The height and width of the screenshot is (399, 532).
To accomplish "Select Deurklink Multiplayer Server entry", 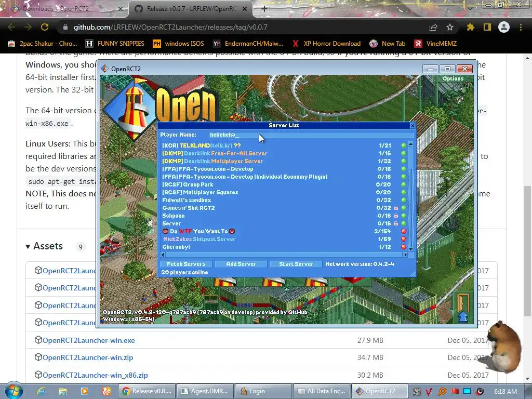I will tap(284, 161).
